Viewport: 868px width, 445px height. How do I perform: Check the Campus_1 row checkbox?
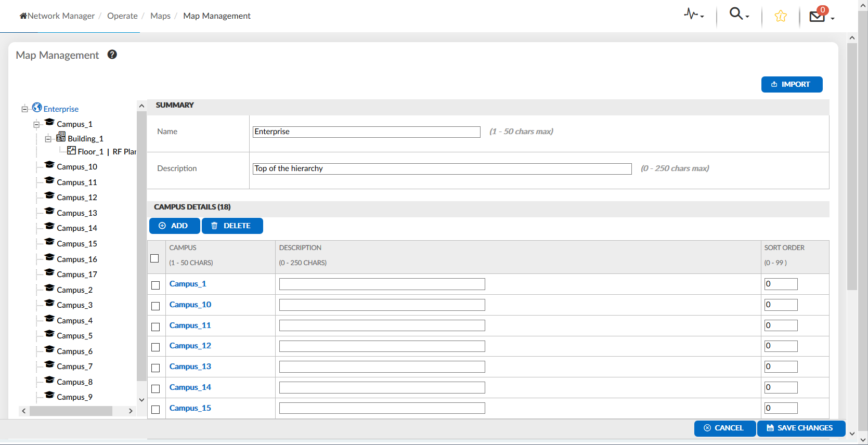click(x=156, y=285)
